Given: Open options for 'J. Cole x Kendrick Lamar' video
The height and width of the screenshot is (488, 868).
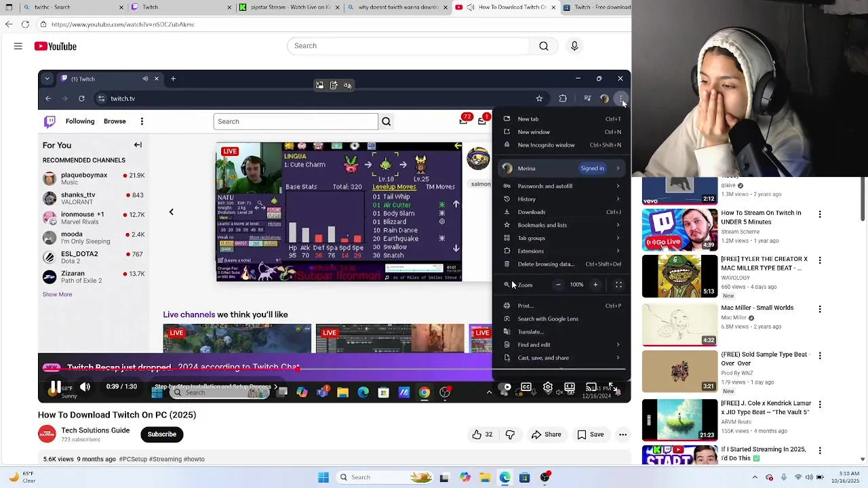Looking at the screenshot, I should tap(820, 405).
